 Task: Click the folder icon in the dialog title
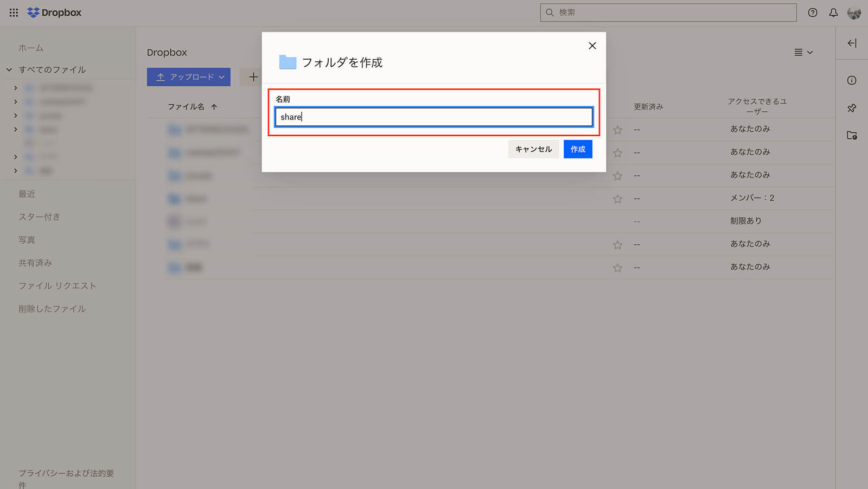(288, 62)
